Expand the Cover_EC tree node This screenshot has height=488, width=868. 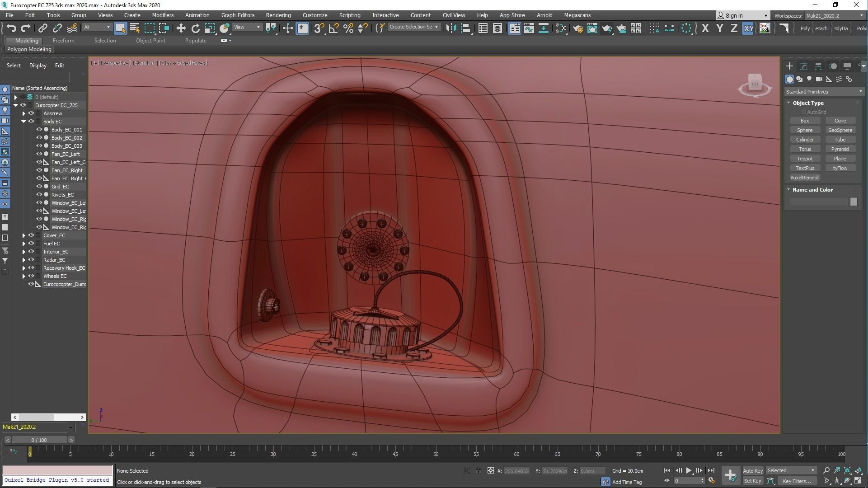[x=23, y=235]
